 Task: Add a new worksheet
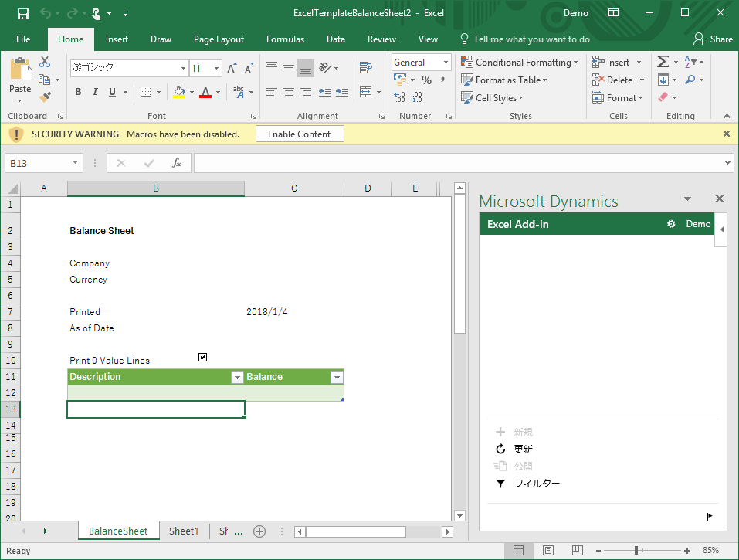click(259, 531)
